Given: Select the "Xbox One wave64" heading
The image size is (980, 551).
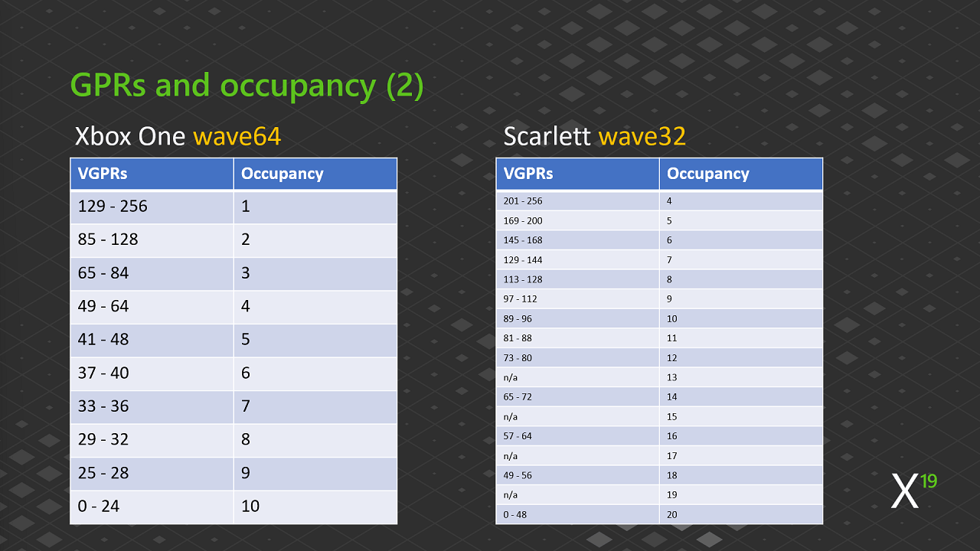Looking at the screenshot, I should click(178, 136).
